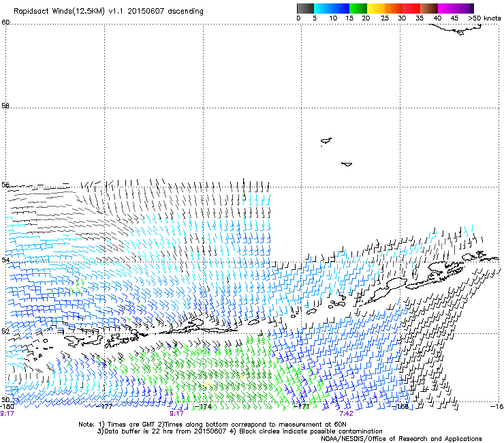Click the green 15-20 knots color band
The image size is (504, 443).
coord(358,8)
